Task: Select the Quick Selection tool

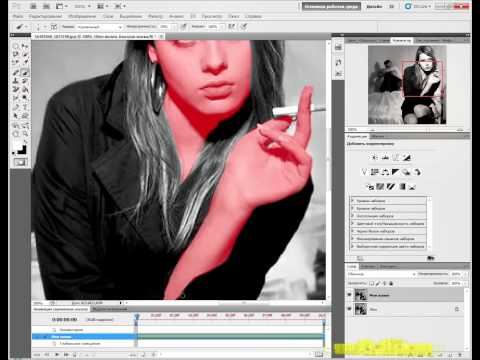Action: tap(25, 54)
